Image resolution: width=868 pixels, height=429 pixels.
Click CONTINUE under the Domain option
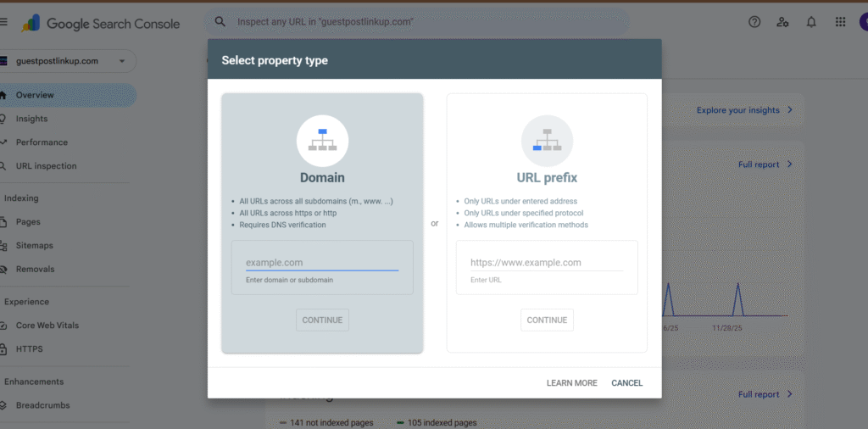coord(322,320)
